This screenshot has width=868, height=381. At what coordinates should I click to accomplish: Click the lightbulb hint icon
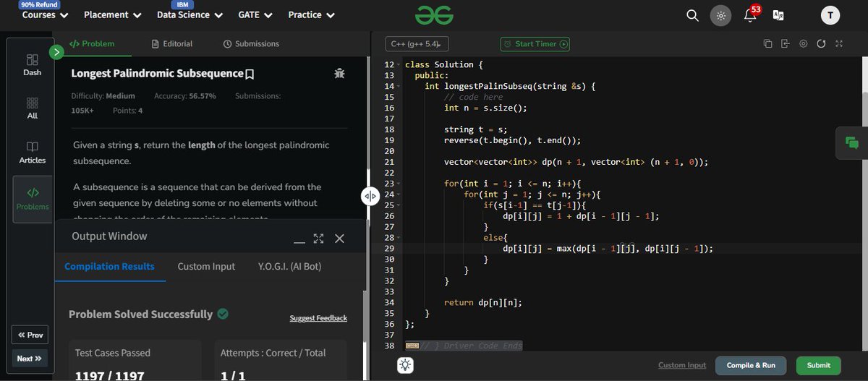[405, 365]
